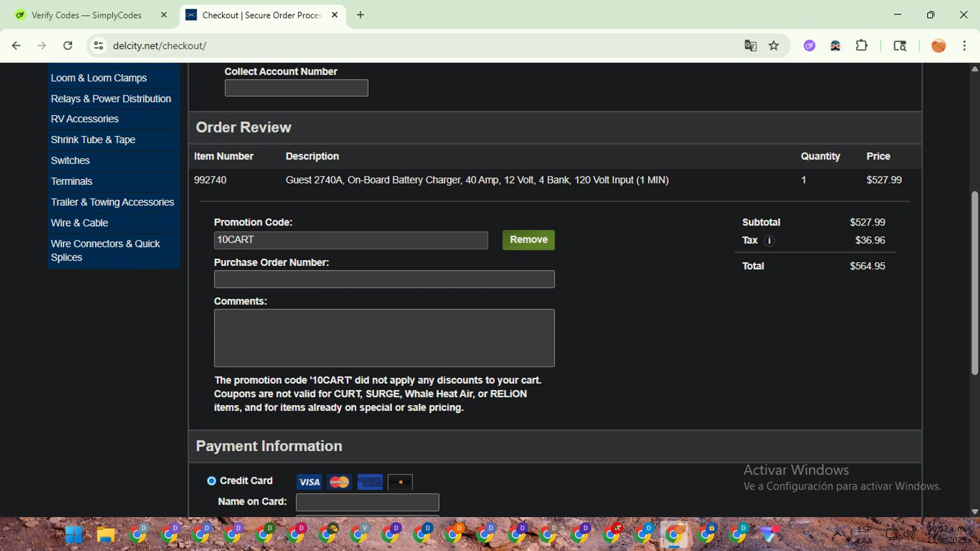
Task: Open the masked-face extension icon in toolbar
Action: click(836, 46)
